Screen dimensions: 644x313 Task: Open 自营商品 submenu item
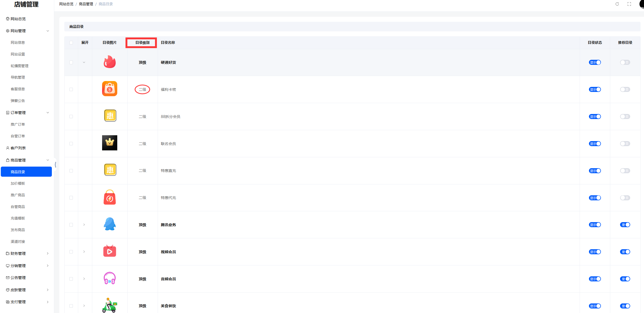tap(18, 207)
